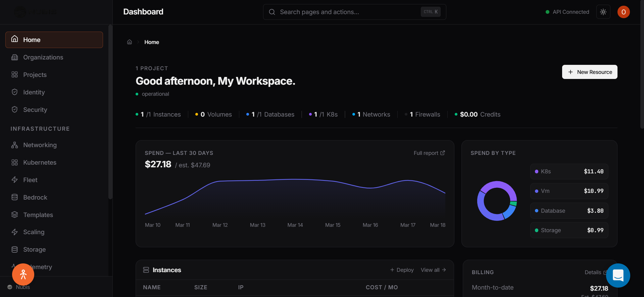Click the breadcrumb home icon
The image size is (644, 297).
tap(130, 42)
